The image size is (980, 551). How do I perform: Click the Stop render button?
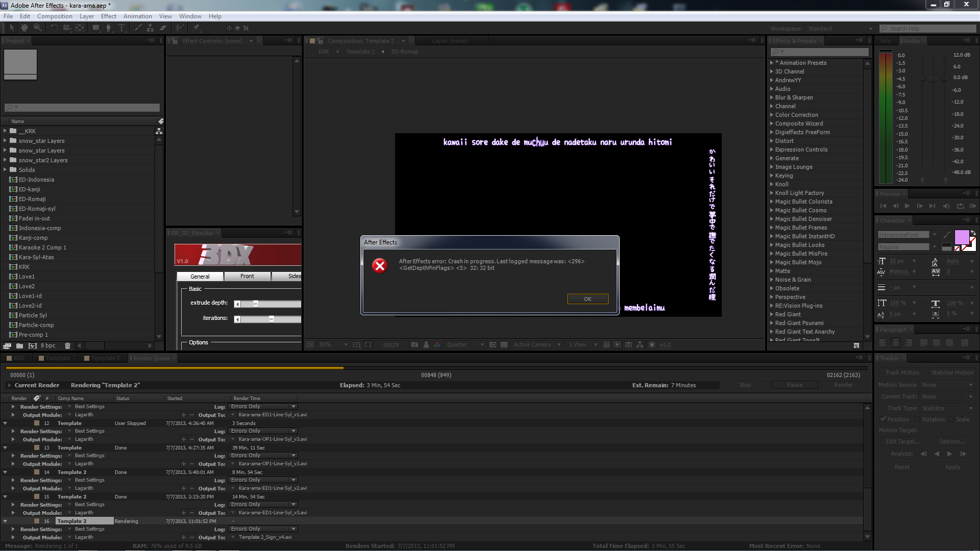pyautogui.click(x=745, y=385)
